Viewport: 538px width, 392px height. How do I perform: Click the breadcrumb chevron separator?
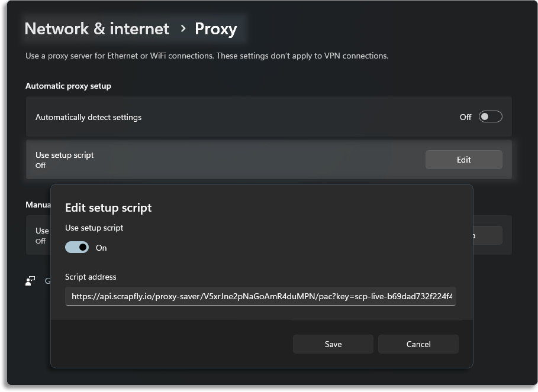[x=183, y=28]
